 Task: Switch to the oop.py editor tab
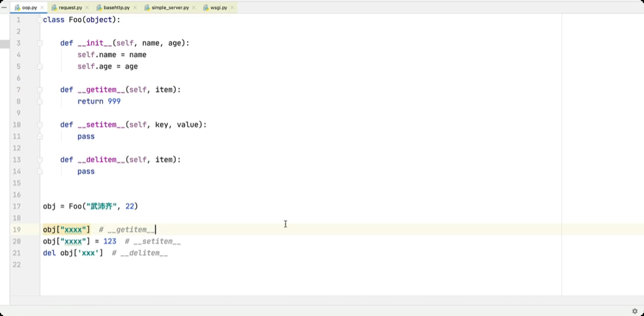click(29, 8)
